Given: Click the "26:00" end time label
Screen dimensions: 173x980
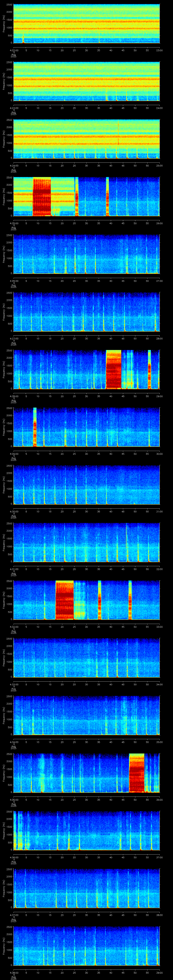Looking at the screenshot, I should click(159, 223).
